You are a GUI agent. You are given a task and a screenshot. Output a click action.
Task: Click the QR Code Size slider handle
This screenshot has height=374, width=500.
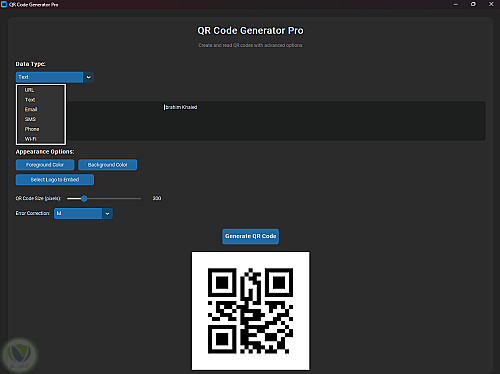click(x=84, y=199)
